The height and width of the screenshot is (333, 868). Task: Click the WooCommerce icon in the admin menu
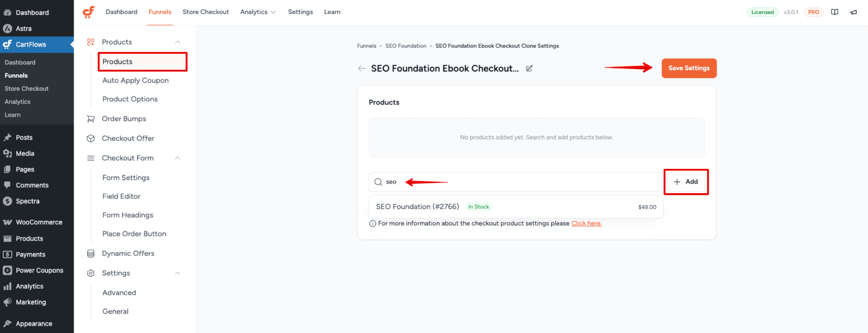pyautogui.click(x=8, y=222)
